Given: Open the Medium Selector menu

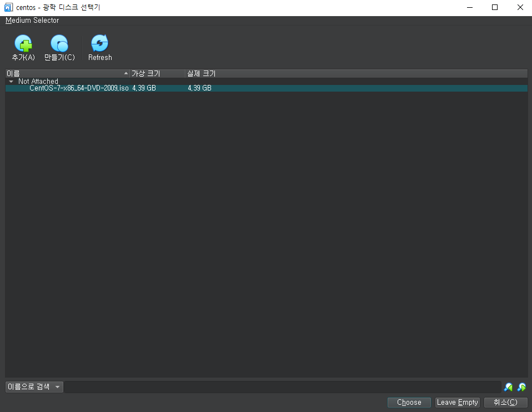Looking at the screenshot, I should (32, 21).
